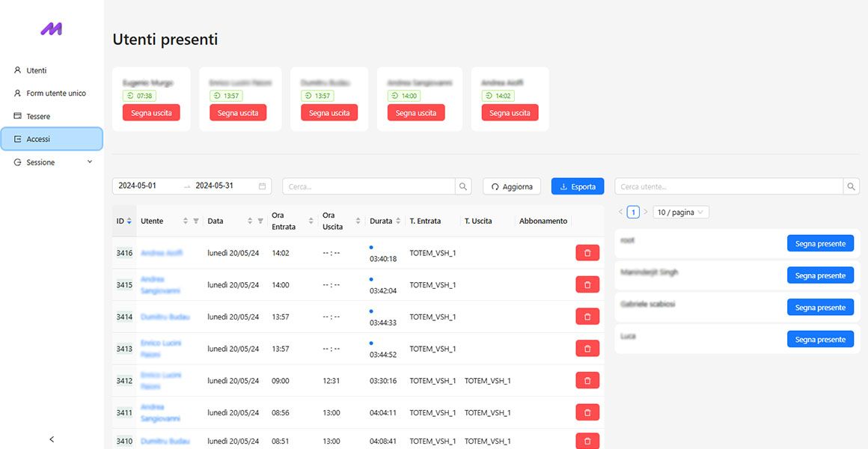The height and width of the screenshot is (449, 868).
Task: Open the Tessere menu item
Action: click(x=38, y=117)
